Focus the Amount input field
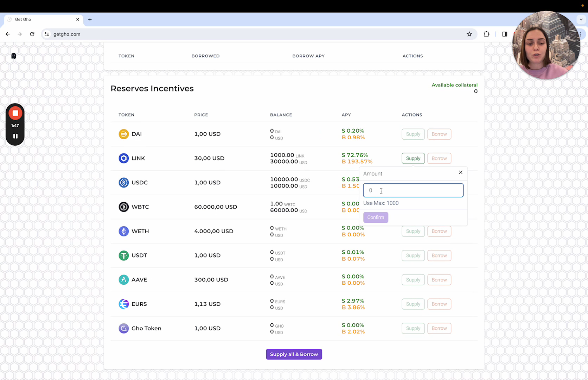588x380 pixels. pyautogui.click(x=413, y=190)
